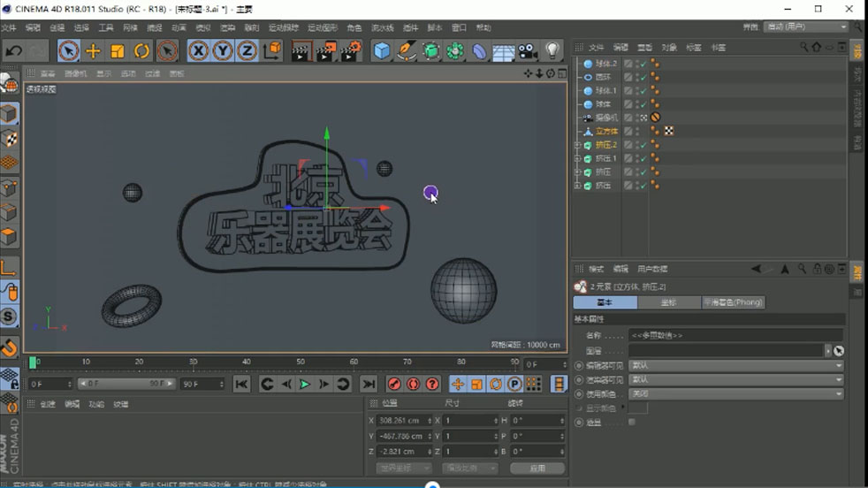Select the Polygons mode icon
868x488 pixels.
[x=10, y=237]
